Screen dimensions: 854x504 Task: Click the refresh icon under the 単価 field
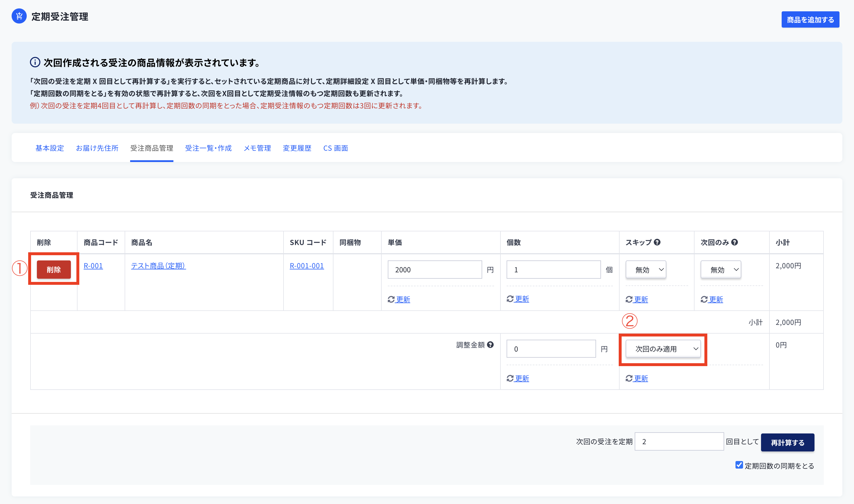pos(391,299)
